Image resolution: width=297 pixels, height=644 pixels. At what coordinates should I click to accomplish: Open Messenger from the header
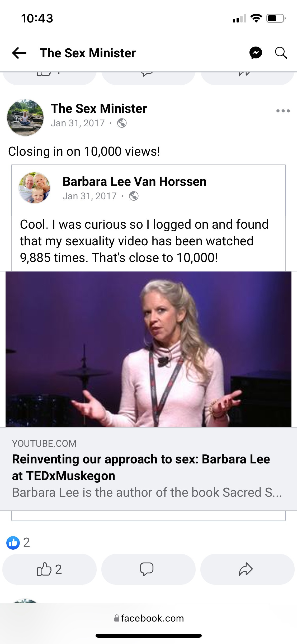click(256, 53)
